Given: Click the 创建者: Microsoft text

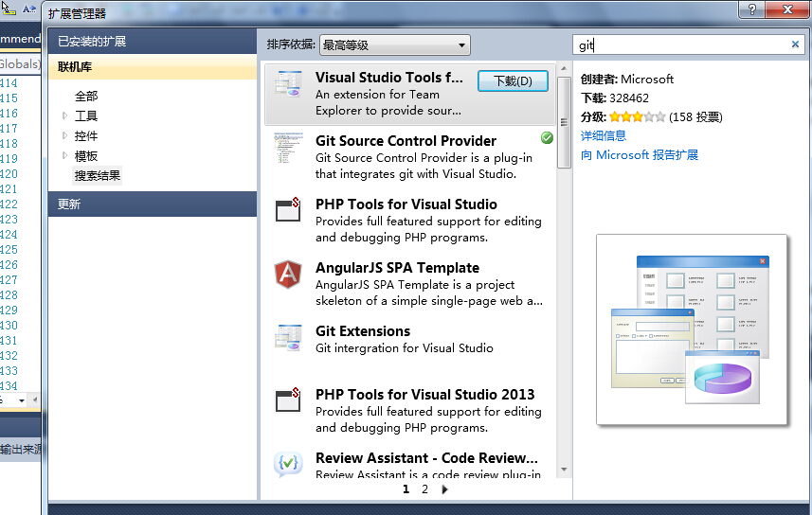Looking at the screenshot, I should tap(627, 80).
